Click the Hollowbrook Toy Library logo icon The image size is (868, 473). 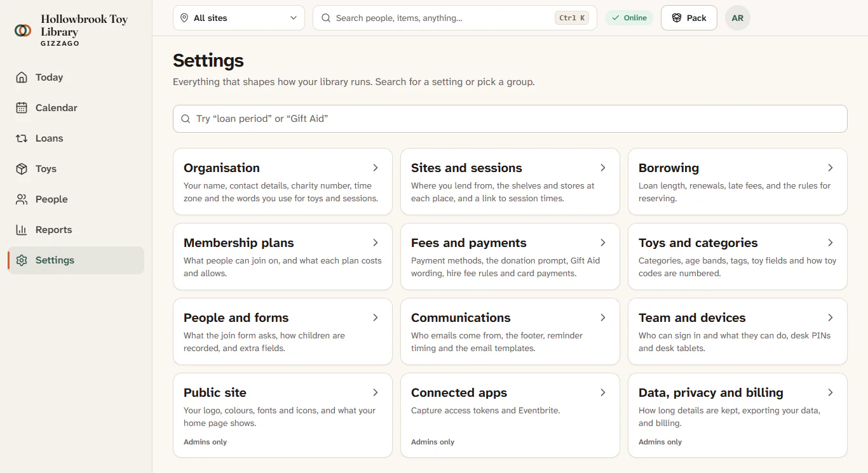coord(23,30)
